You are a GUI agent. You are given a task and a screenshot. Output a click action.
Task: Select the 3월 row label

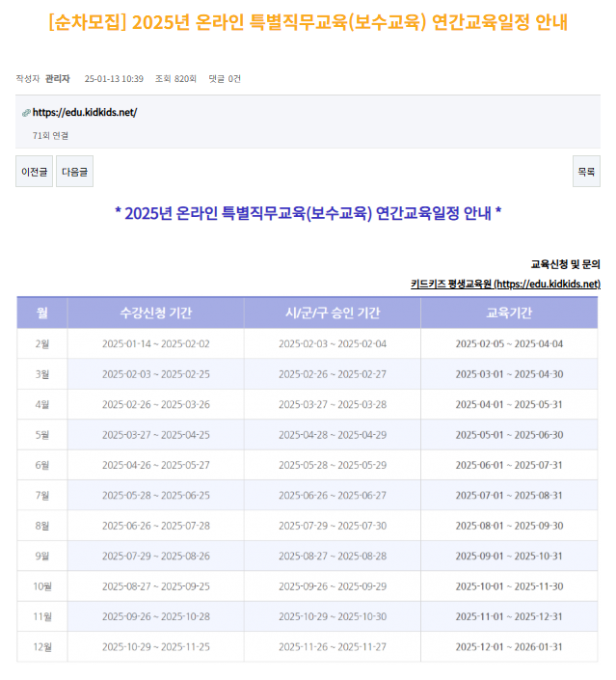[x=42, y=374]
